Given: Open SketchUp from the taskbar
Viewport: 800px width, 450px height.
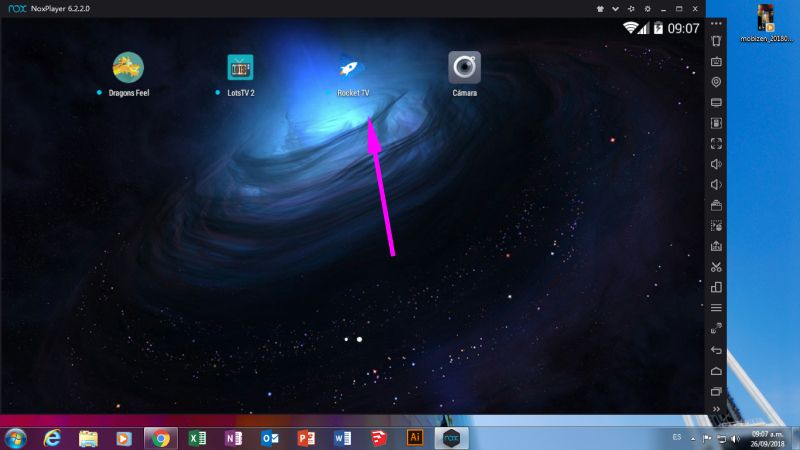Looking at the screenshot, I should (x=379, y=438).
